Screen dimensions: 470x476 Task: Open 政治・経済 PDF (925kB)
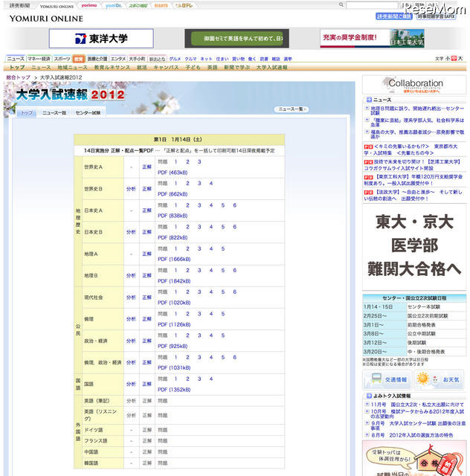click(x=173, y=346)
